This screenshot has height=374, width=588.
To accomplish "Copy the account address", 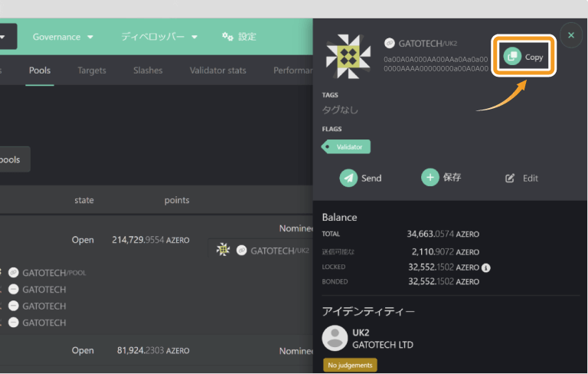I will point(524,57).
